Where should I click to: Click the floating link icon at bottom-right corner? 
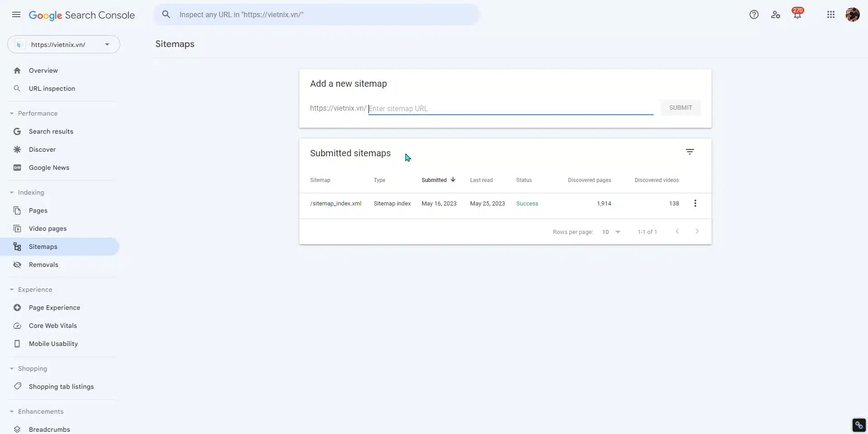click(x=859, y=425)
